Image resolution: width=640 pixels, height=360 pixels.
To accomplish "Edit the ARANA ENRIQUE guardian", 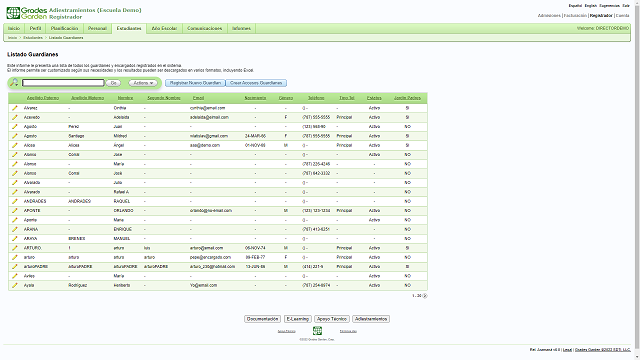I will 15,229.
